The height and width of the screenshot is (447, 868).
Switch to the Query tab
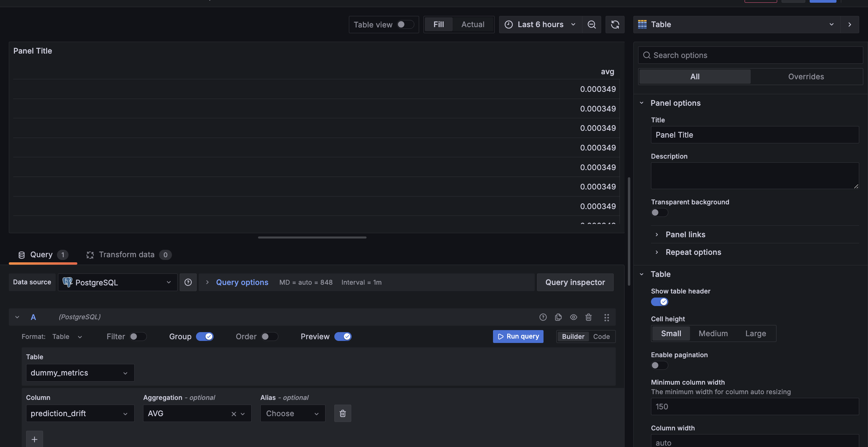click(43, 255)
